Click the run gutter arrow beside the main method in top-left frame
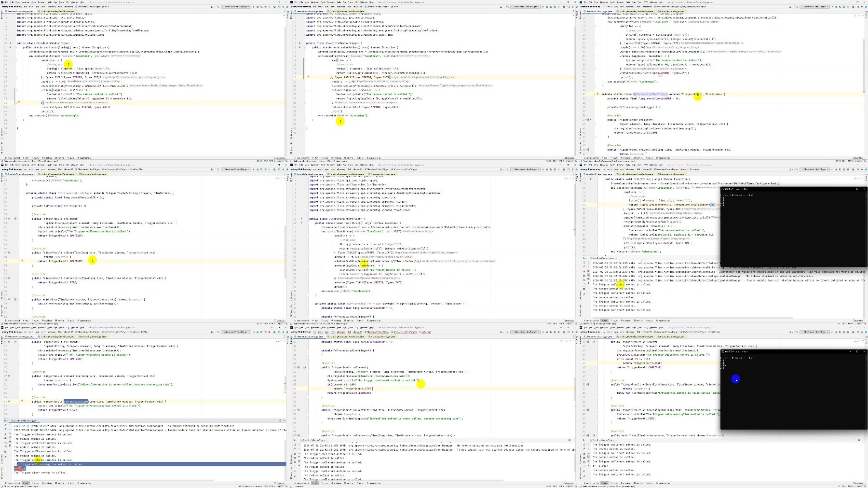The image size is (868, 488). click(x=10, y=47)
